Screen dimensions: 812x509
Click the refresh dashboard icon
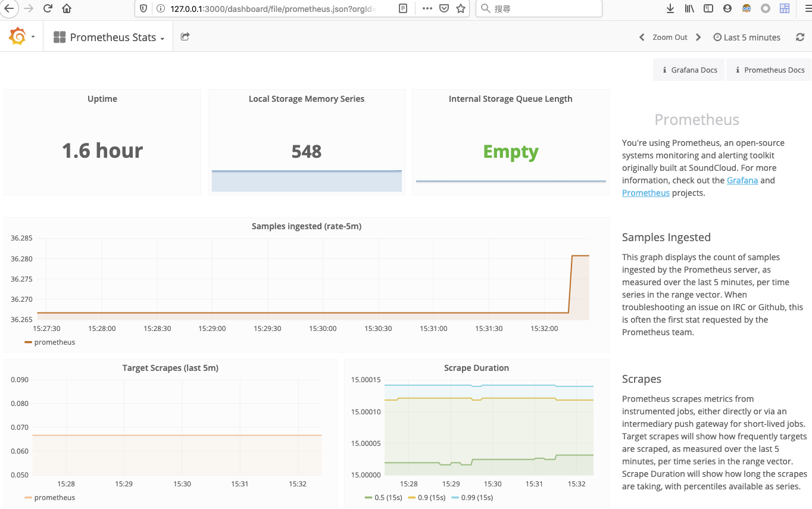(x=800, y=37)
